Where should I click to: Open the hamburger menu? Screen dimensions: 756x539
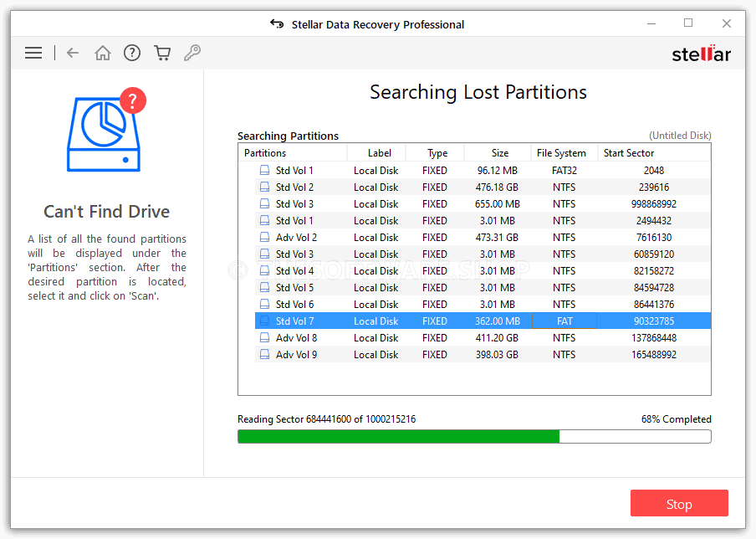tap(33, 53)
